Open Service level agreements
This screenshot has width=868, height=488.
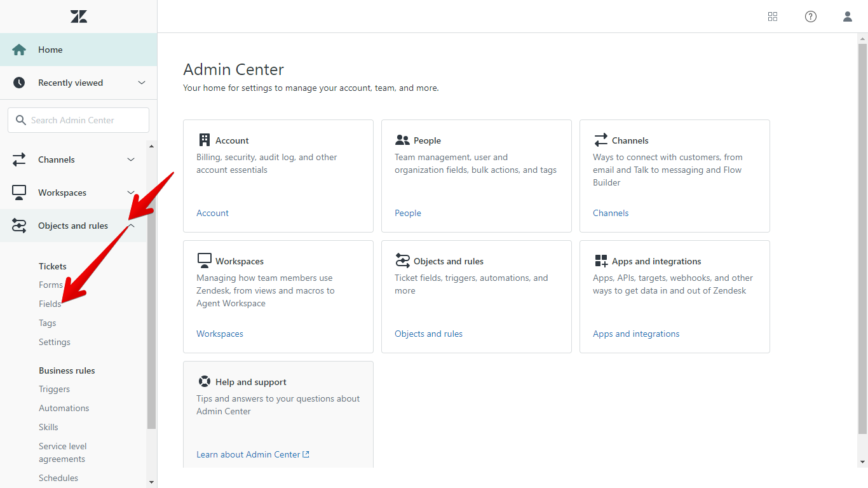pos(63,452)
